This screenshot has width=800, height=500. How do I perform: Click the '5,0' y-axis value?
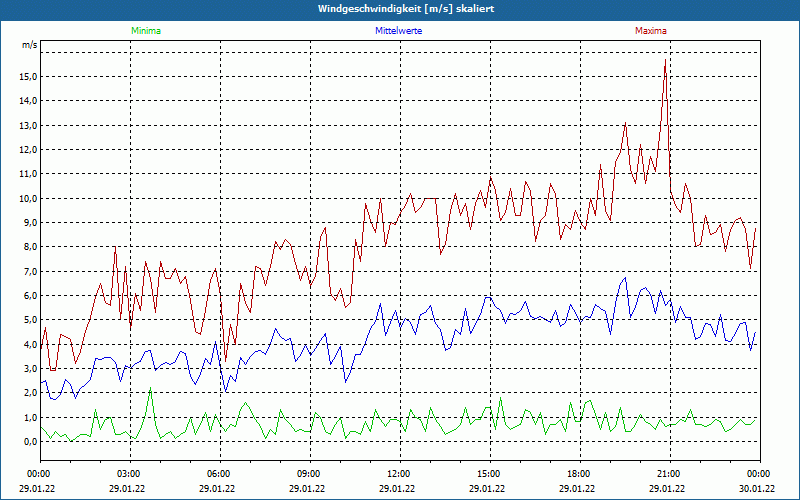point(30,319)
